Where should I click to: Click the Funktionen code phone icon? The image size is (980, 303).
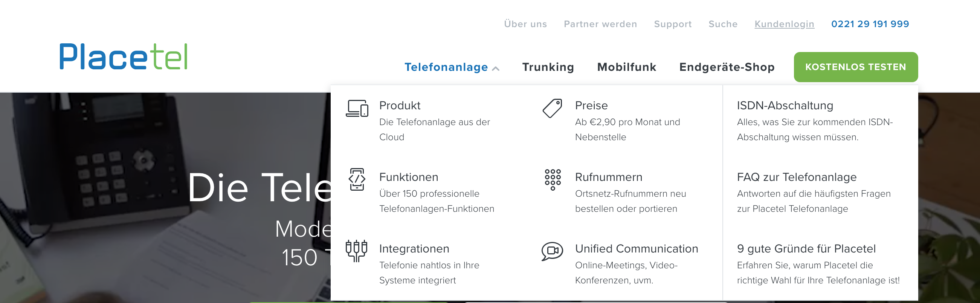357,179
